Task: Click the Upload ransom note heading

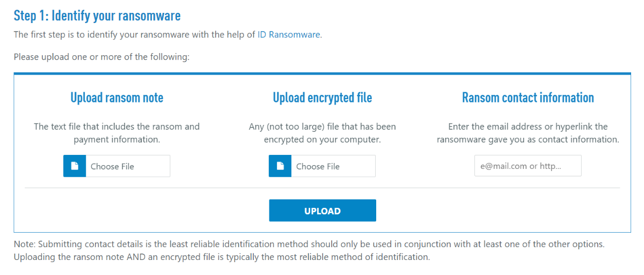Action: pos(117,98)
